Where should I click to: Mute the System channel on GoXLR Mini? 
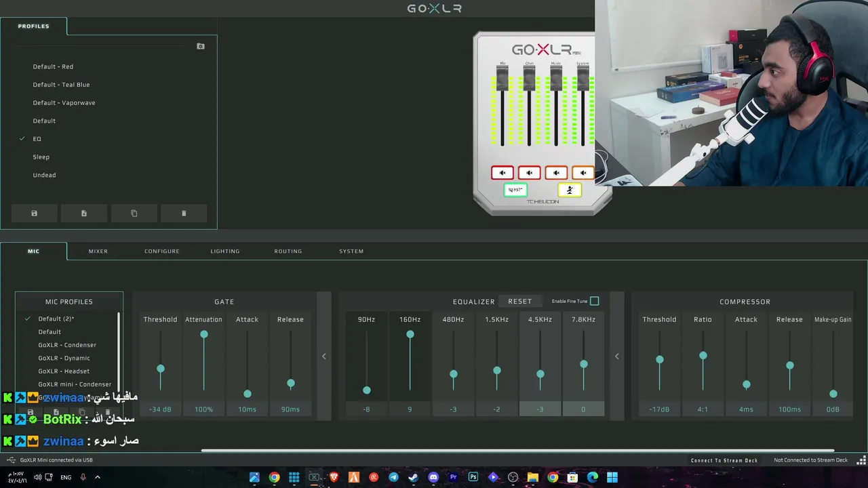coord(583,173)
